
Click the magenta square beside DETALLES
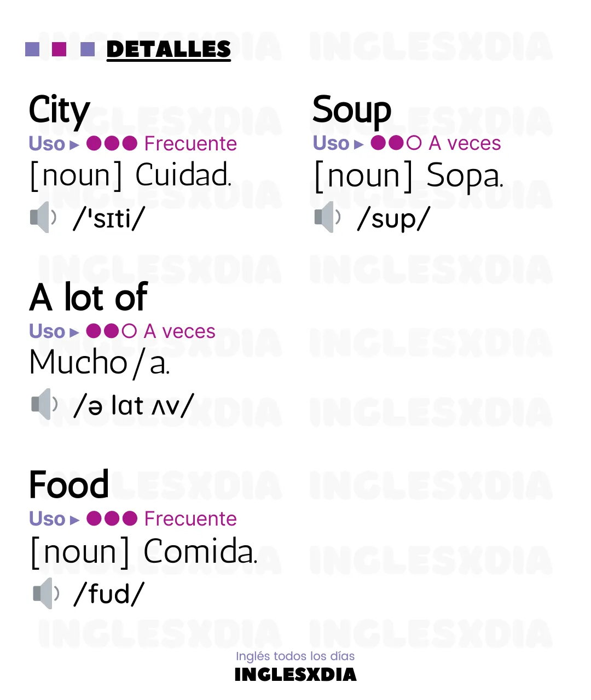[59, 49]
